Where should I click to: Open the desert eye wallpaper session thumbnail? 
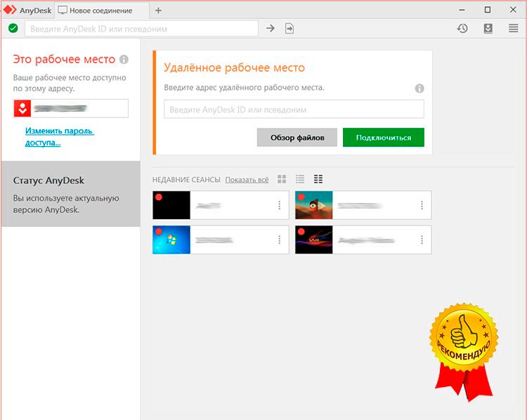click(x=314, y=205)
